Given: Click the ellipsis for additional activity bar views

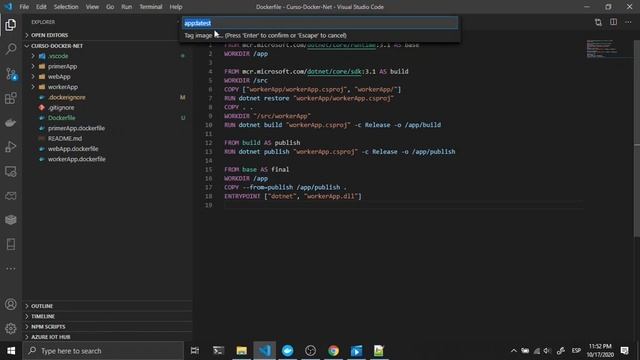Looking at the screenshot, I should [x=11, y=269].
